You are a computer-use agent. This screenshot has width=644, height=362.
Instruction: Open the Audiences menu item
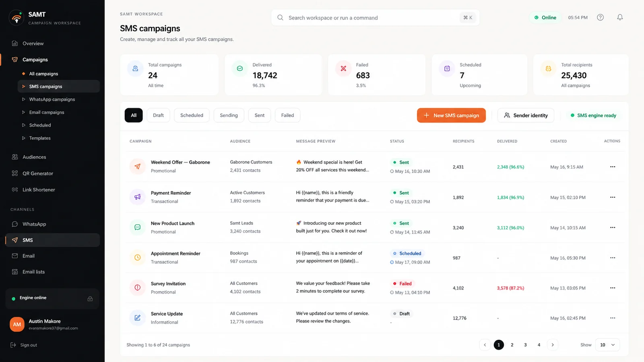click(x=53, y=157)
